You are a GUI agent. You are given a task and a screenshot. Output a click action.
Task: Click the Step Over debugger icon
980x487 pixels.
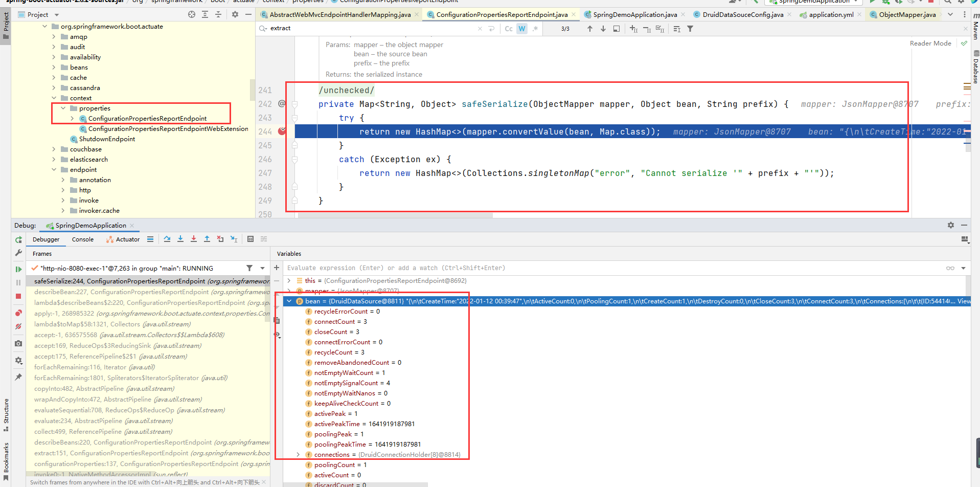point(167,239)
